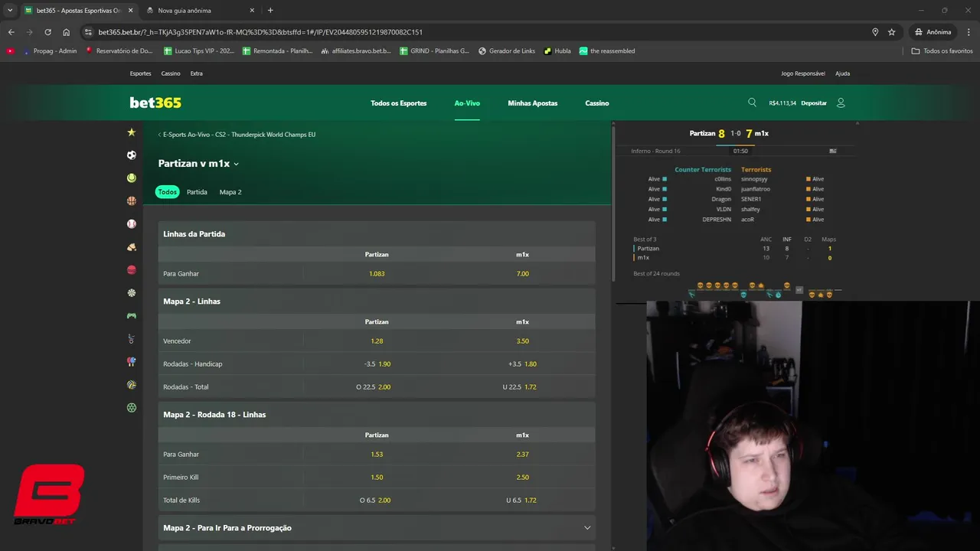The height and width of the screenshot is (551, 980).
Task: Bookmark this page with the star icon
Action: click(x=892, y=32)
